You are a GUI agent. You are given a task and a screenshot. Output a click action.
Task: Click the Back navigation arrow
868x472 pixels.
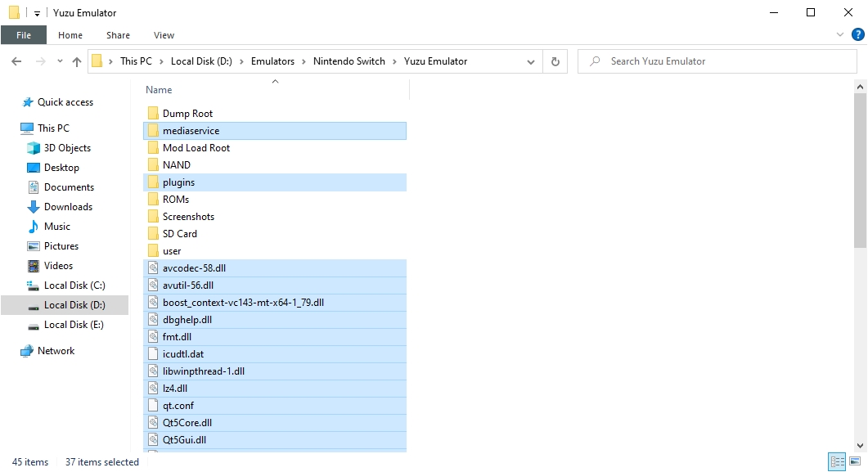[16, 61]
